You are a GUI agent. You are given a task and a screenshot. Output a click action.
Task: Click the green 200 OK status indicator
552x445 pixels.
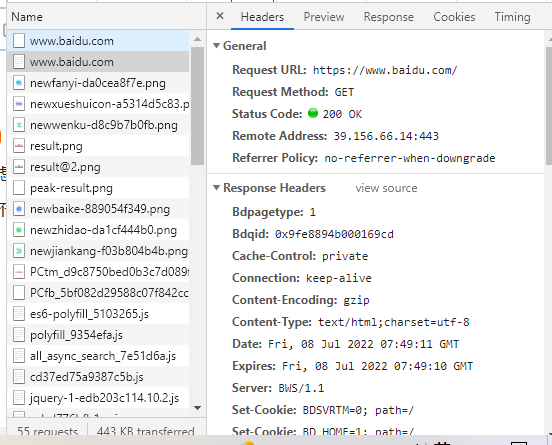click(x=313, y=113)
